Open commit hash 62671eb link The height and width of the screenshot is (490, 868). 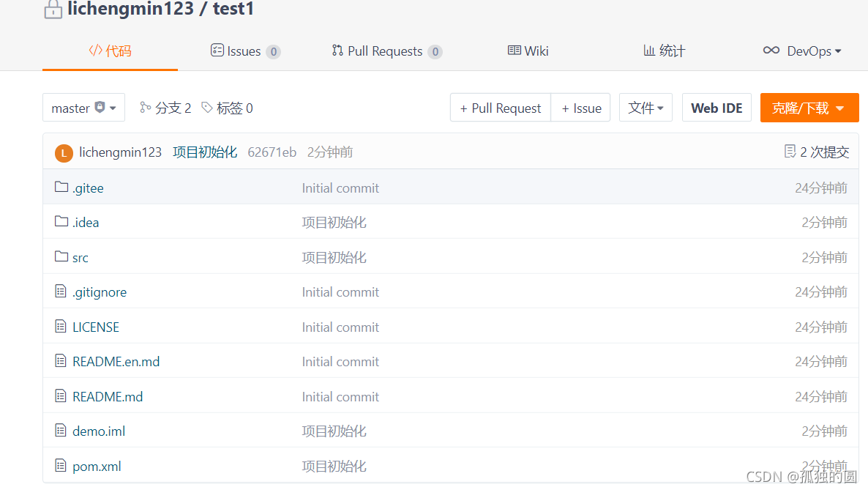coord(272,152)
